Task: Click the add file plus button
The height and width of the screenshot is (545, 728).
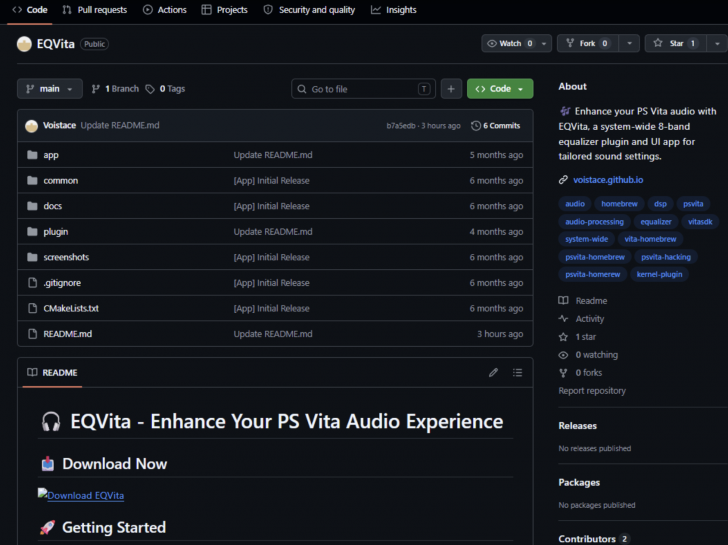Action: [451, 89]
